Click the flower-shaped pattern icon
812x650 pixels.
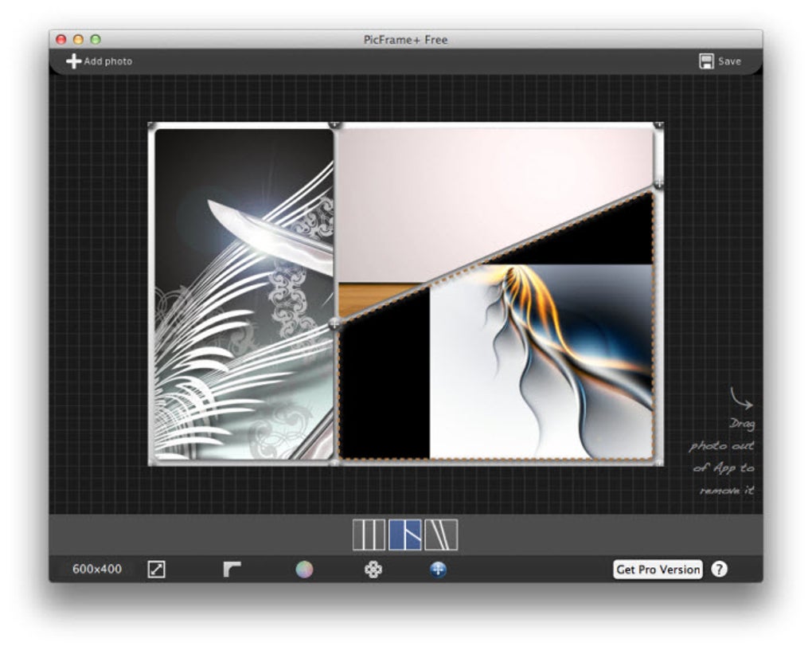pyautogui.click(x=373, y=570)
